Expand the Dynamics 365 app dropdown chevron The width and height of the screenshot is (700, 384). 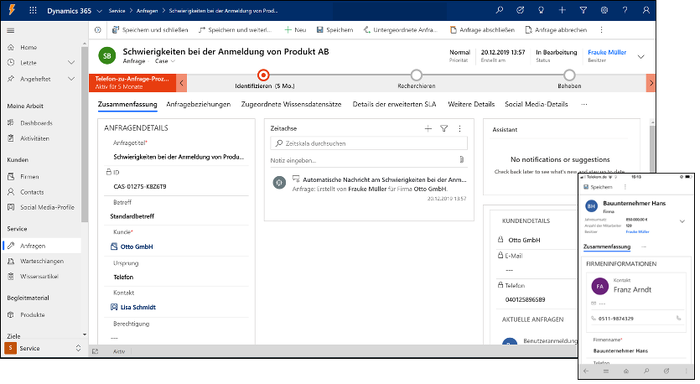click(99, 11)
